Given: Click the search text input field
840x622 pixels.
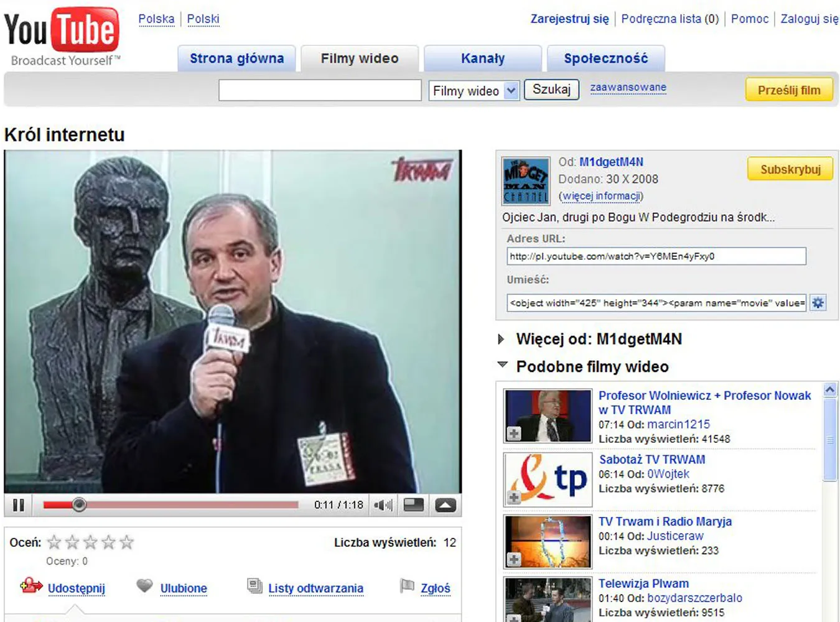Looking at the screenshot, I should pos(320,90).
